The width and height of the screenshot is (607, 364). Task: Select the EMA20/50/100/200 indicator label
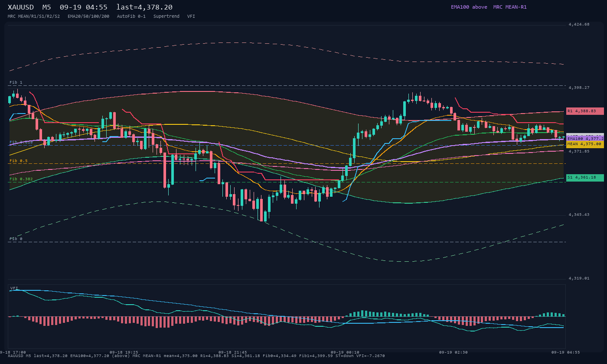pos(88,16)
